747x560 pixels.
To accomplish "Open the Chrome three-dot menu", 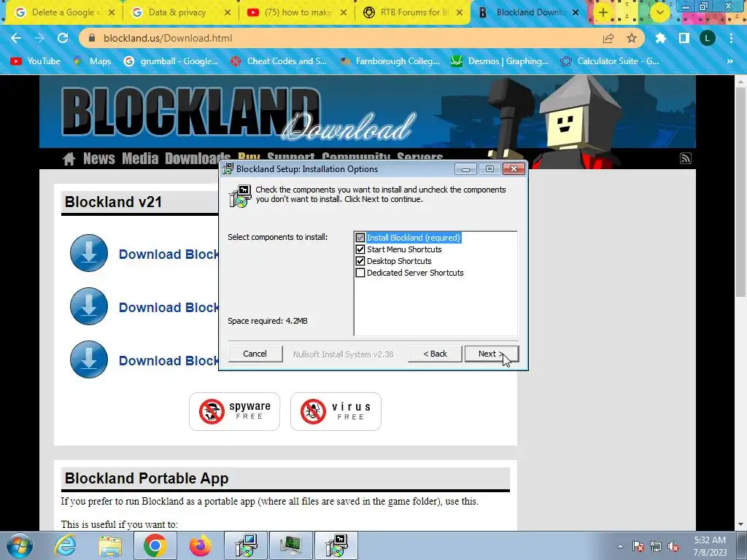I will [x=731, y=38].
